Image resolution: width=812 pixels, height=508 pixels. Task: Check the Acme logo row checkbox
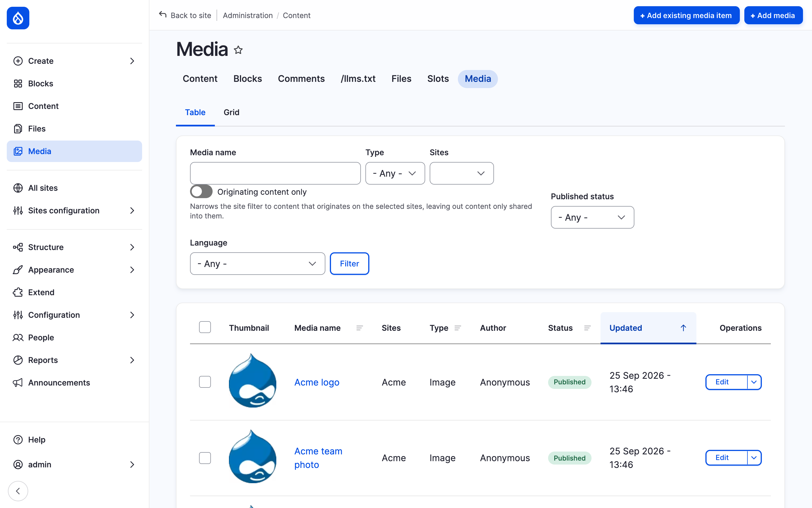pyautogui.click(x=205, y=382)
